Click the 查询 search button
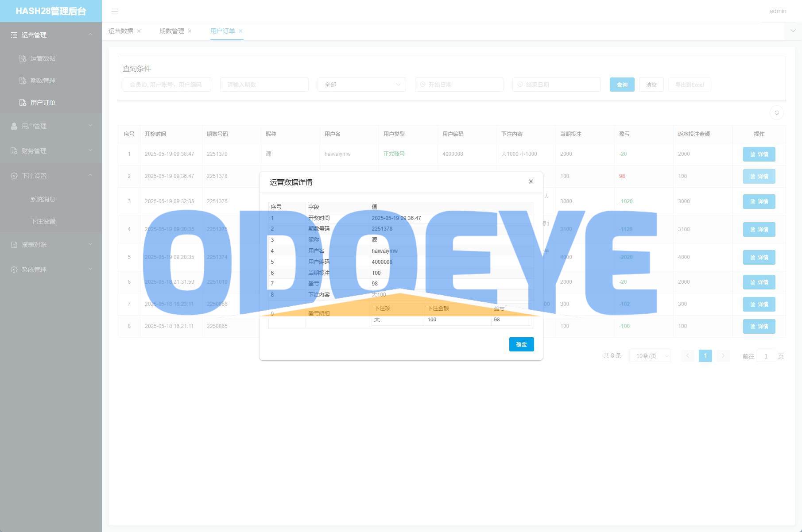The width and height of the screenshot is (802, 532). pyautogui.click(x=622, y=85)
